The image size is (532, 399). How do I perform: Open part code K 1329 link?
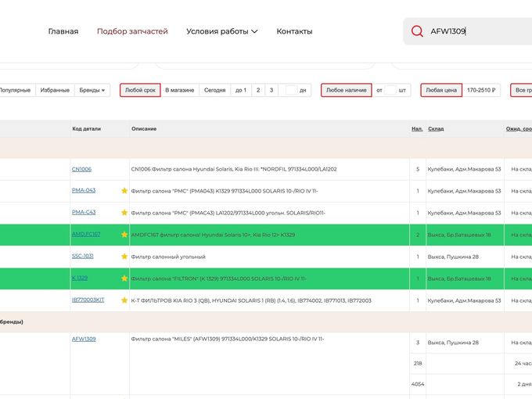click(x=80, y=278)
